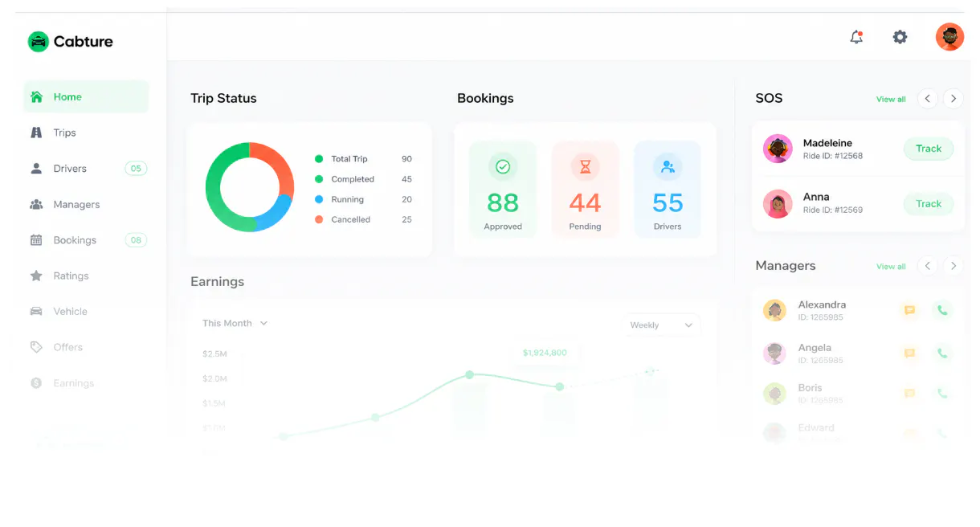Click the Offers tag icon

point(36,347)
